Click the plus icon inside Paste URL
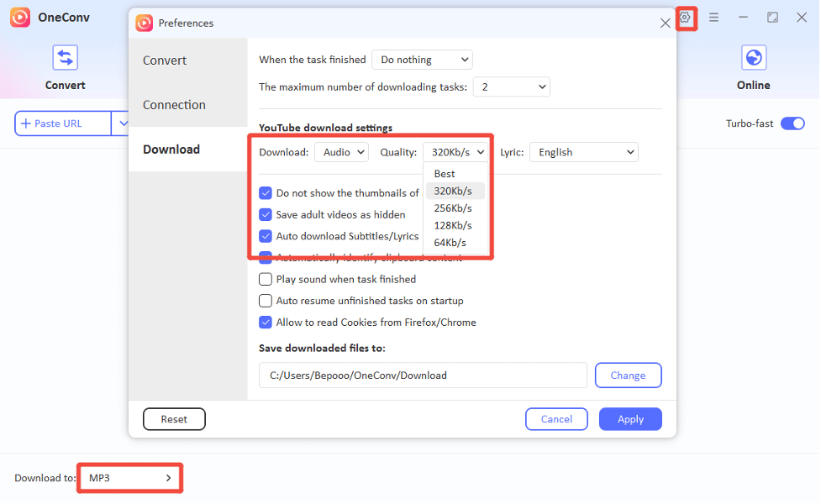Image resolution: width=821 pixels, height=504 pixels. click(x=26, y=123)
